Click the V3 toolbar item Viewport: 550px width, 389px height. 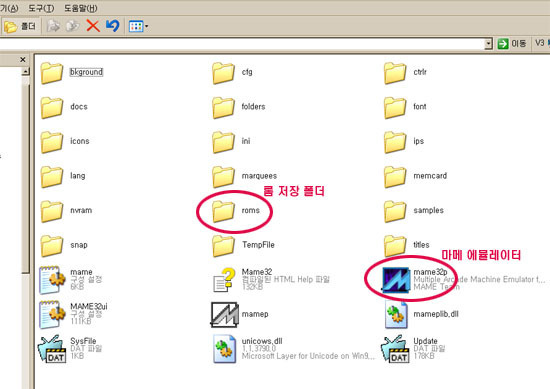541,43
